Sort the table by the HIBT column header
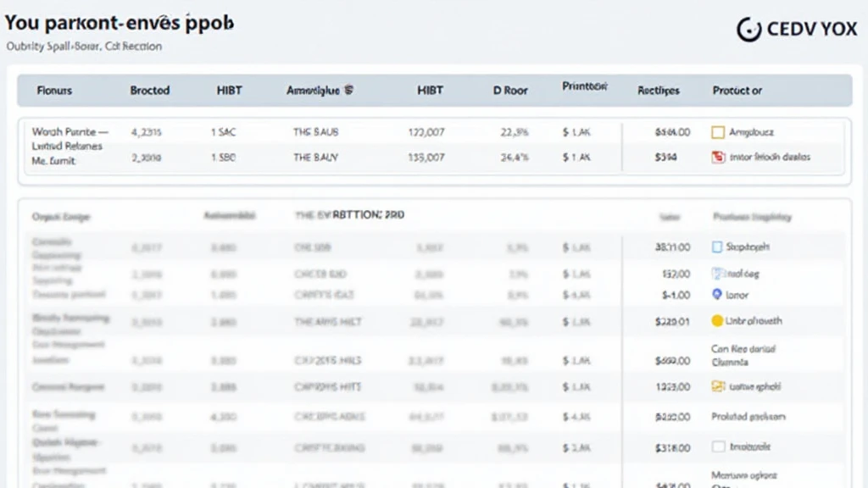 (228, 90)
